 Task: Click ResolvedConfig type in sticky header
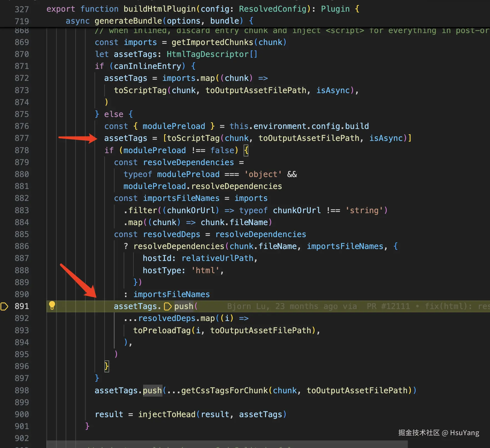273,9
